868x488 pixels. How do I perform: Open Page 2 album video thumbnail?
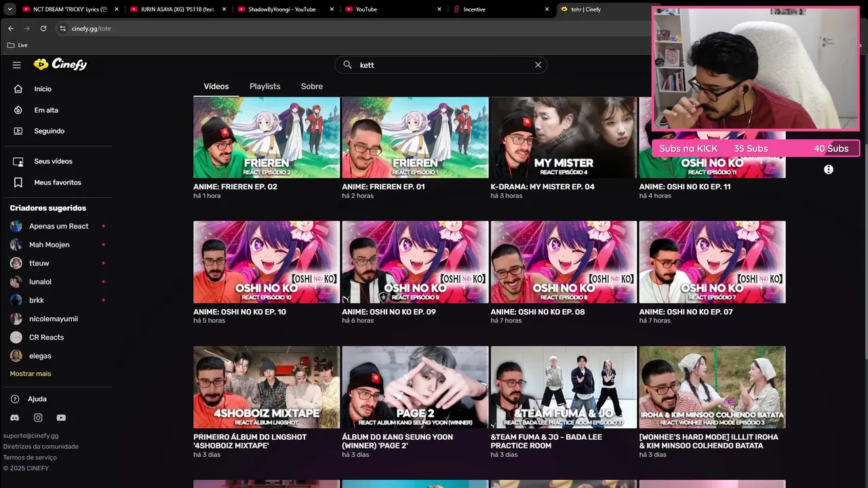coord(415,387)
